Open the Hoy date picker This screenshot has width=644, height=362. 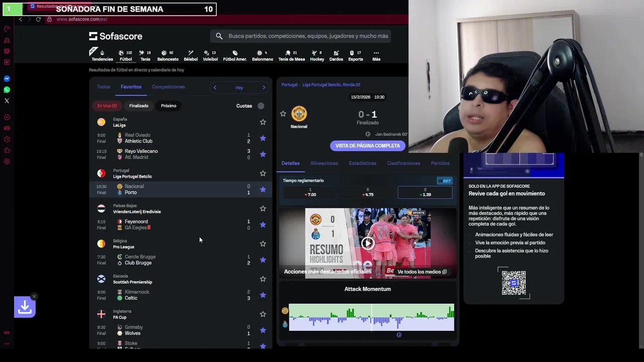coord(239,87)
